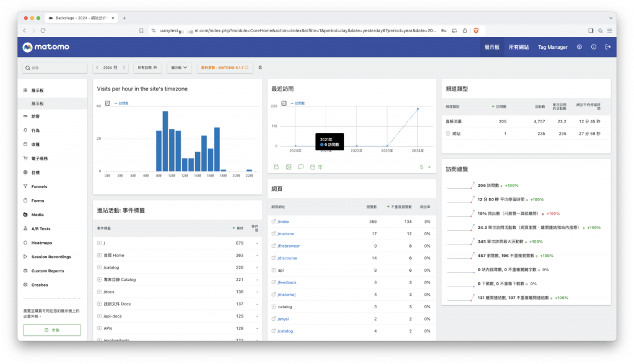This screenshot has width=634, height=364.
Task: Change period calendar icon under 最近訪問
Action: [x=313, y=167]
